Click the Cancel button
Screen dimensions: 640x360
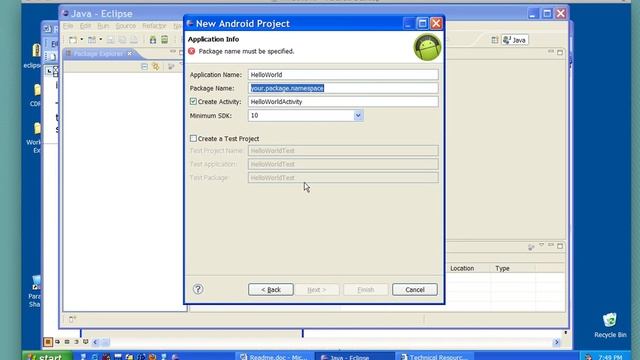[415, 289]
